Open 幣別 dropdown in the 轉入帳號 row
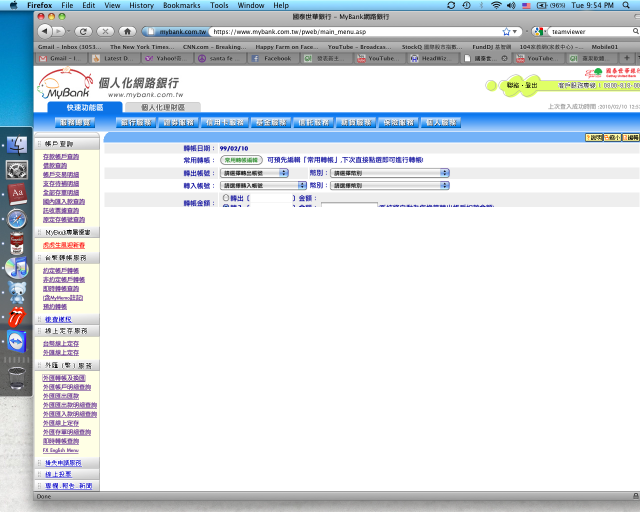 pyautogui.click(x=390, y=185)
